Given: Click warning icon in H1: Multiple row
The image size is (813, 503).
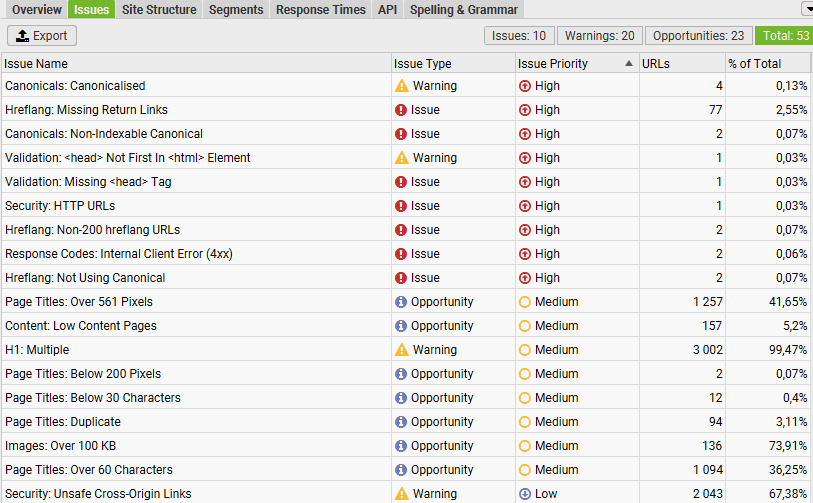Looking at the screenshot, I should click(x=401, y=350).
